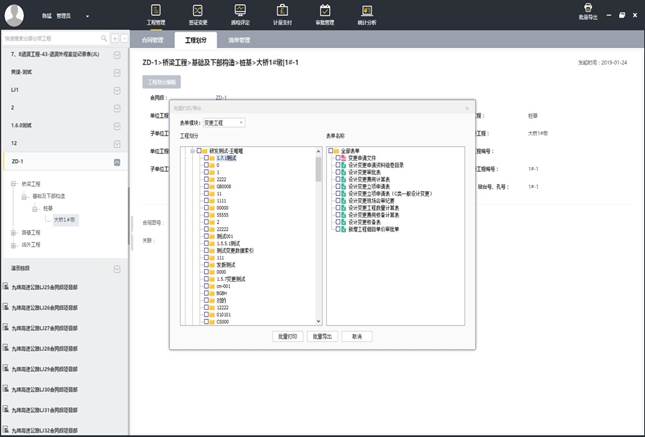Click the document icon of LJ30 contract row
This screenshot has width=645, height=437.
(x=6, y=389)
